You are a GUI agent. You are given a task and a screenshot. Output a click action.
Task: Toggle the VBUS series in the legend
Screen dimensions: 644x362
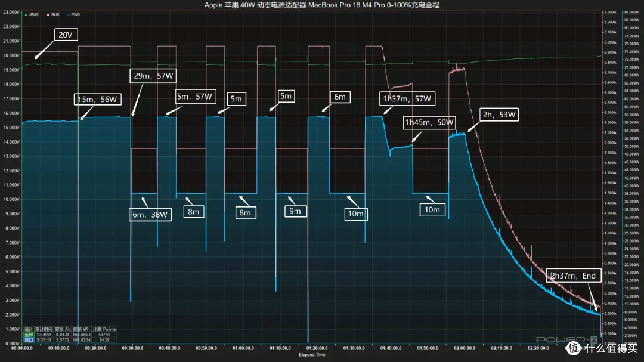[32, 15]
